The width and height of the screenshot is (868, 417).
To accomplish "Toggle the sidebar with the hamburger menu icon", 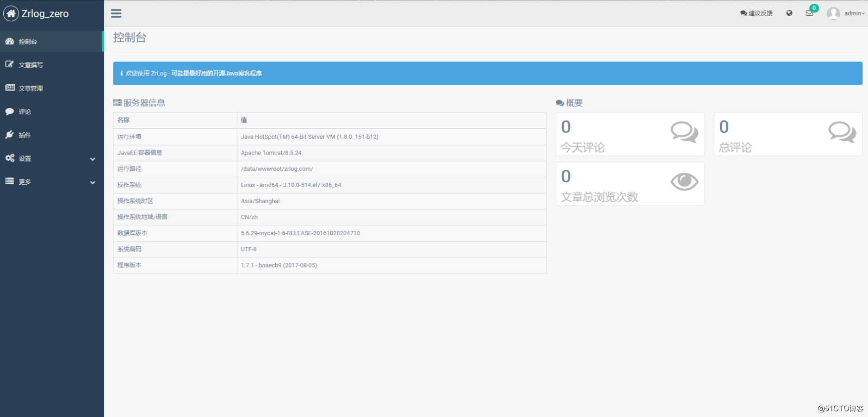I will coord(116,13).
